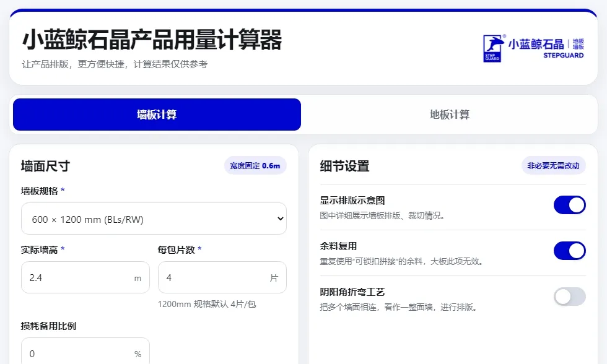Click the 把多个墙面相连 description
This screenshot has height=364, width=607.
click(400, 307)
